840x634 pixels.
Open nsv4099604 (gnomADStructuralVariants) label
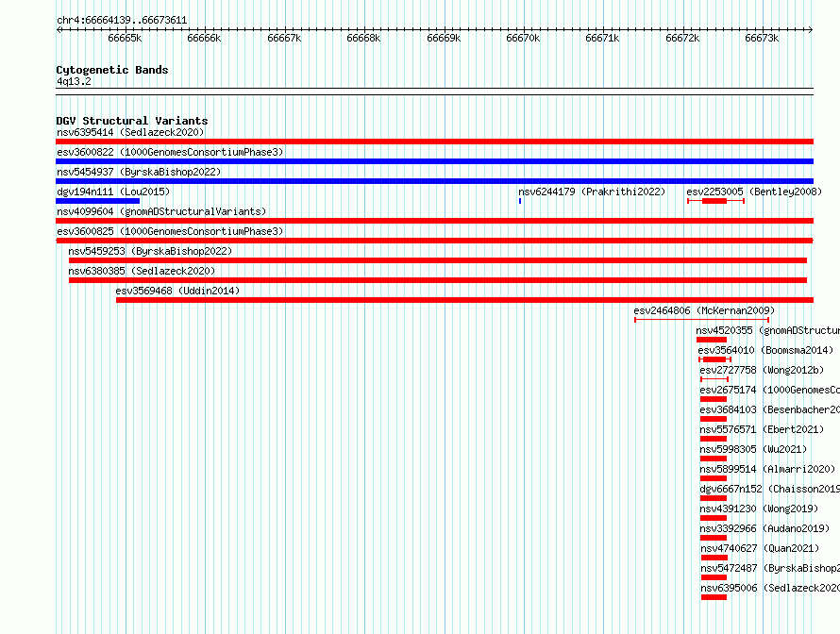[x=161, y=211]
